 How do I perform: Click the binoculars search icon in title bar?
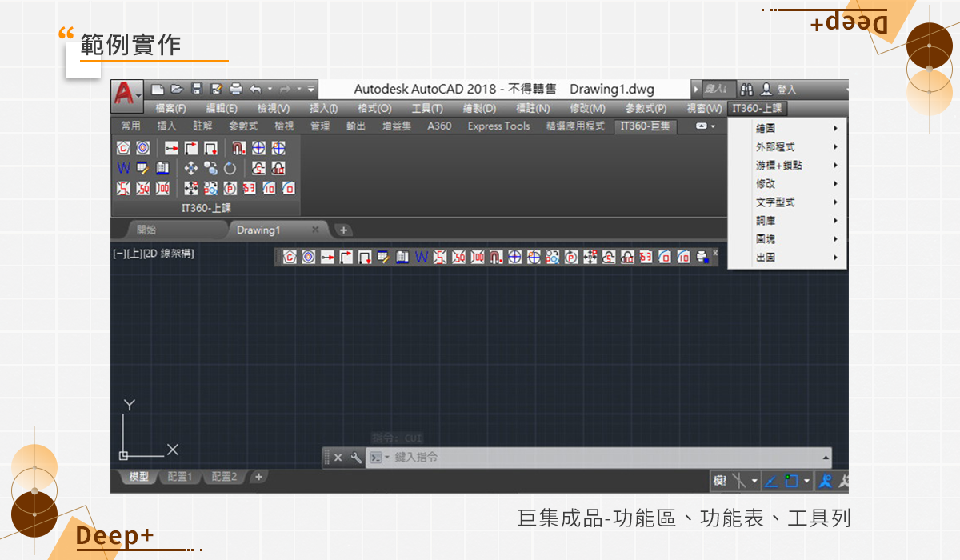coord(747,90)
